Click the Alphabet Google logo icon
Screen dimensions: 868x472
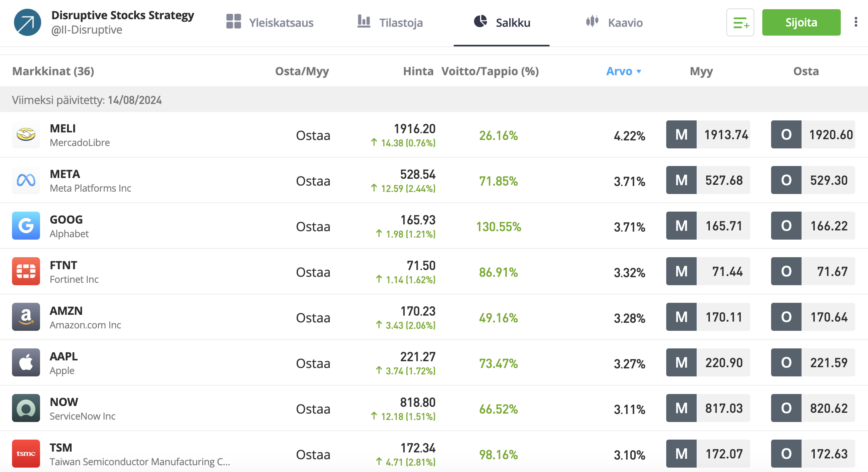[26, 226]
